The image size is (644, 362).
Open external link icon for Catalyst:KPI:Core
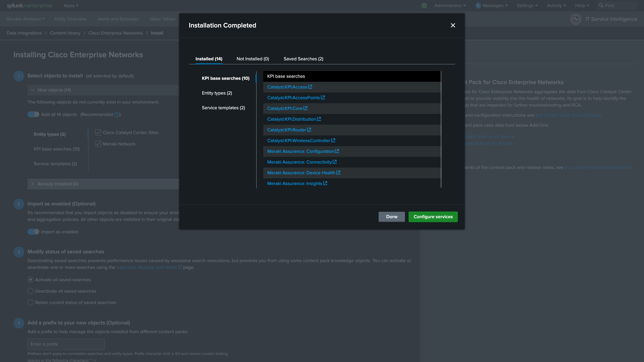pyautogui.click(x=306, y=108)
